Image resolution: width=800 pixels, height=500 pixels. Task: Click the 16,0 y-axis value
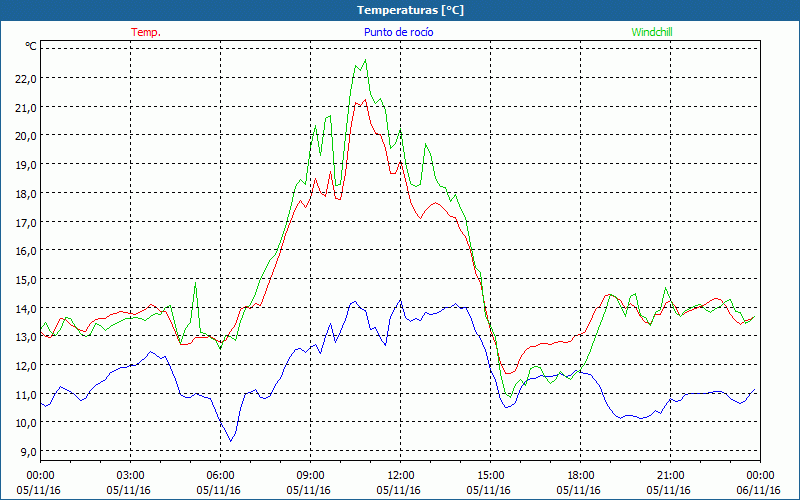[x=27, y=251]
